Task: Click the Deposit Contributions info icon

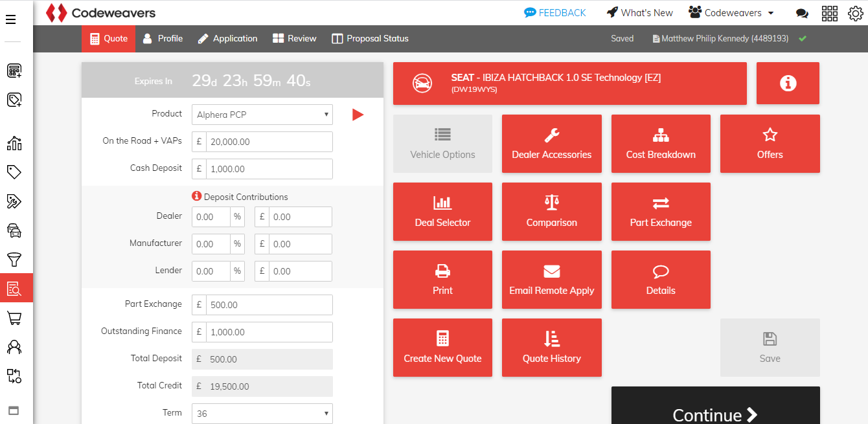Action: coord(197,196)
